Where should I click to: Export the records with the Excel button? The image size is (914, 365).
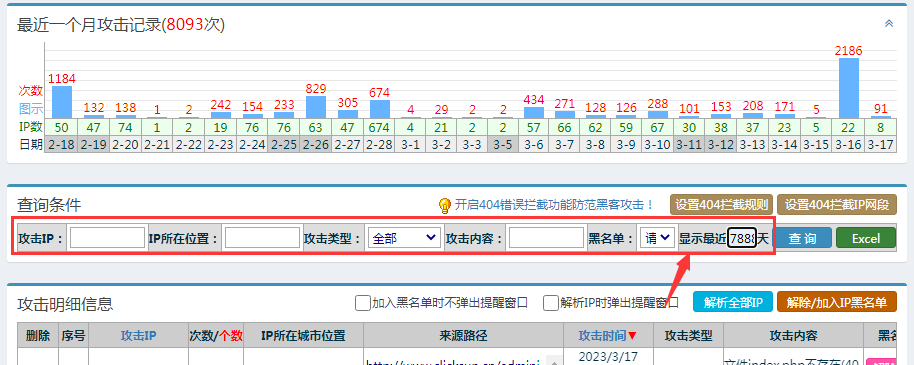pos(866,238)
